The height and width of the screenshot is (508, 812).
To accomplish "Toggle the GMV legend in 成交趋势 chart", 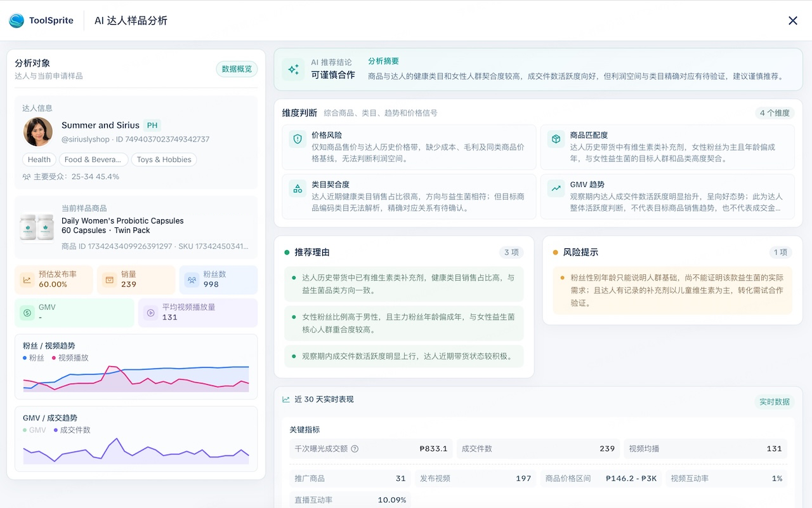I will (x=34, y=430).
